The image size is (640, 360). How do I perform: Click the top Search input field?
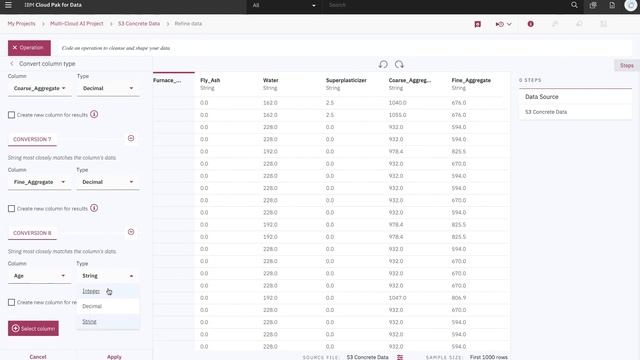click(445, 5)
